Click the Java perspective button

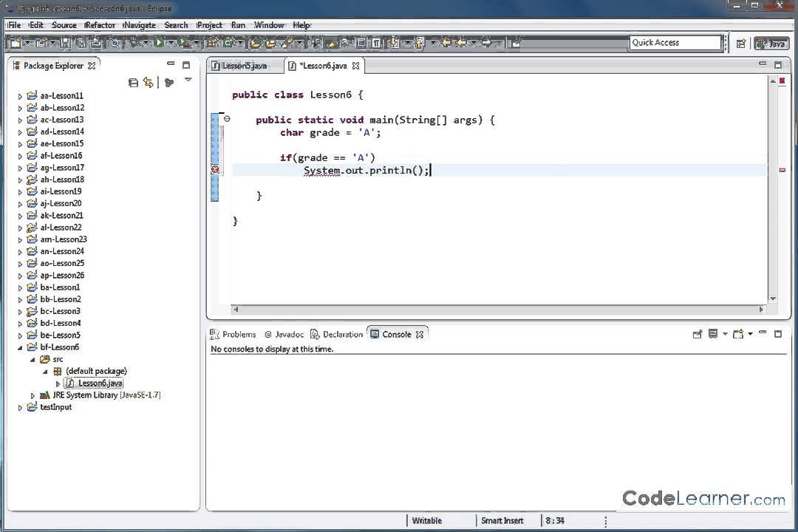(x=771, y=44)
